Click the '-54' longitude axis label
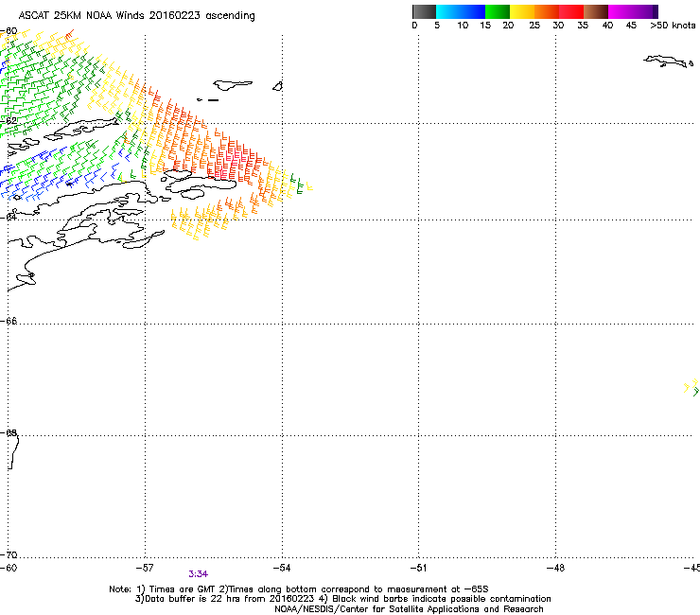Screen dimensions: 700x615 (x=282, y=568)
